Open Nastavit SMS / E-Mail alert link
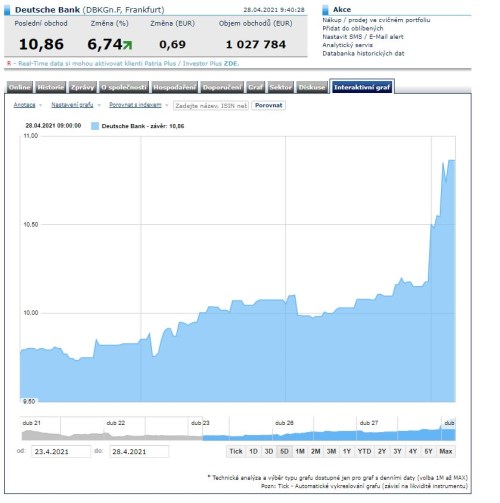This screenshot has width=500, height=503. [363, 37]
